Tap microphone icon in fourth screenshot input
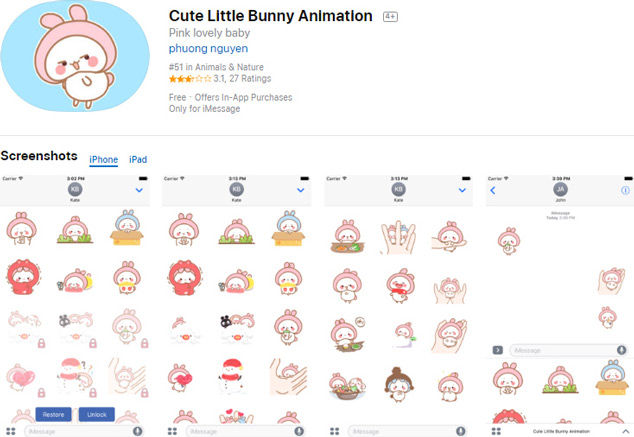This screenshot has width=634, height=437. [x=621, y=350]
